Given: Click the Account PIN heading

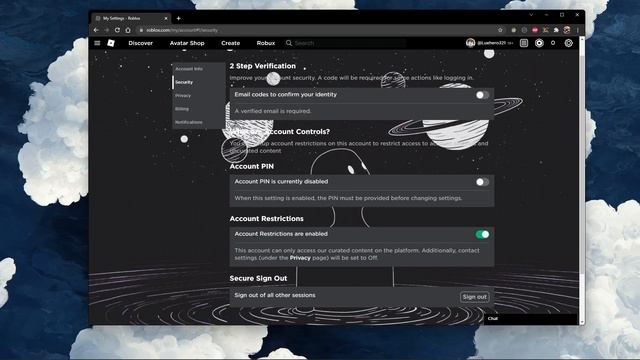Looking at the screenshot, I should click(x=251, y=167).
